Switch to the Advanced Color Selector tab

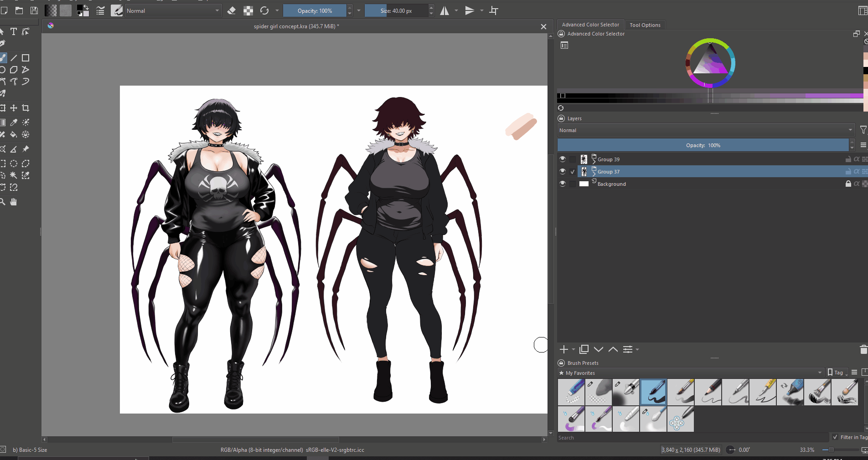point(590,25)
